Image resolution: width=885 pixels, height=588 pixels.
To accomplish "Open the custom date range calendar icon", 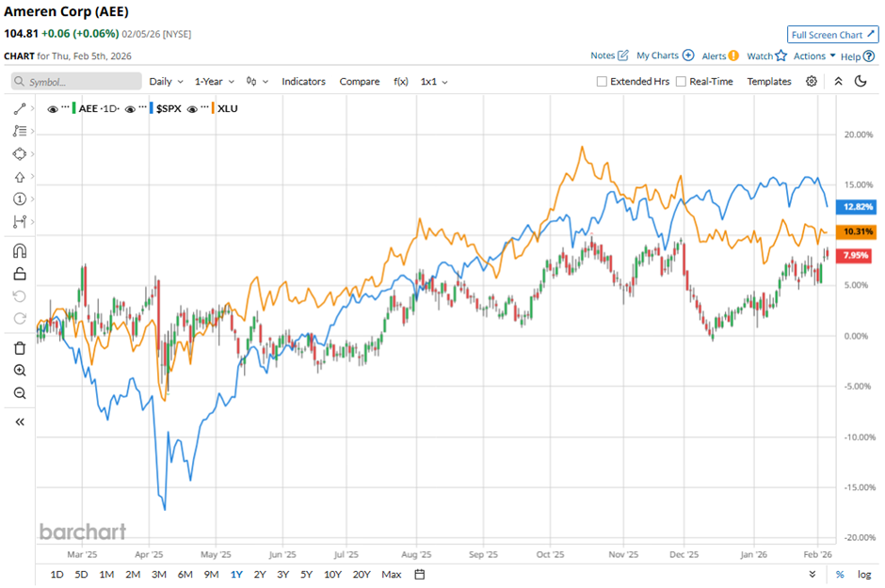I will (x=420, y=575).
